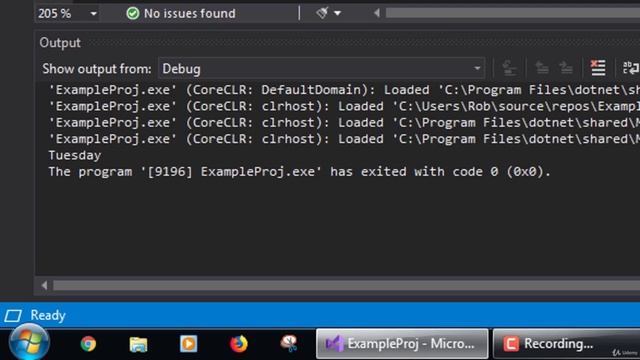Screen dimensions: 640x360
Task: Click the Find Message in Code icon
Action: click(x=509, y=68)
